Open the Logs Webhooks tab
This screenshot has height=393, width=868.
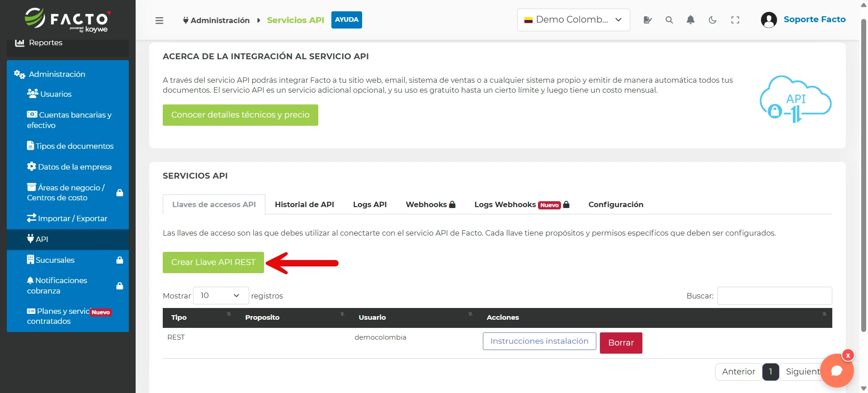522,204
